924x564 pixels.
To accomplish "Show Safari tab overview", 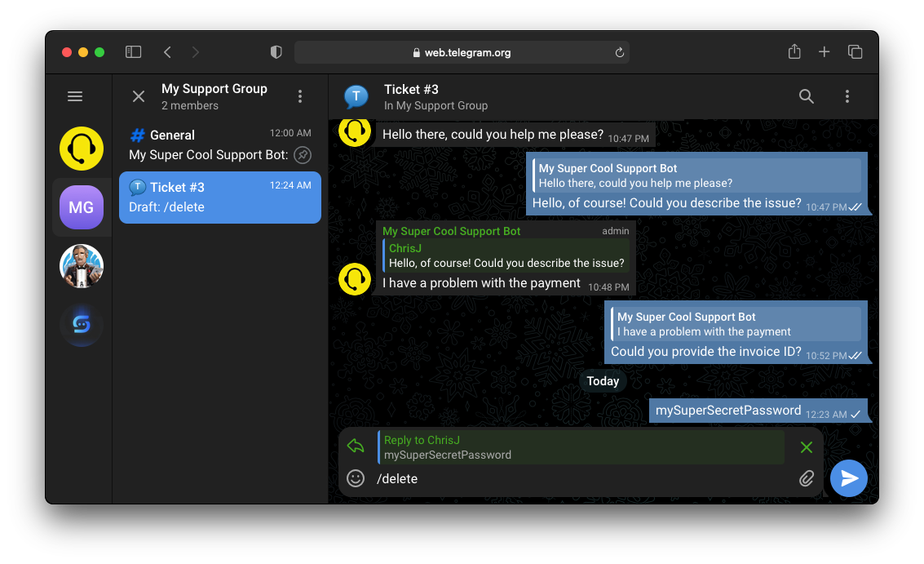I will [855, 52].
